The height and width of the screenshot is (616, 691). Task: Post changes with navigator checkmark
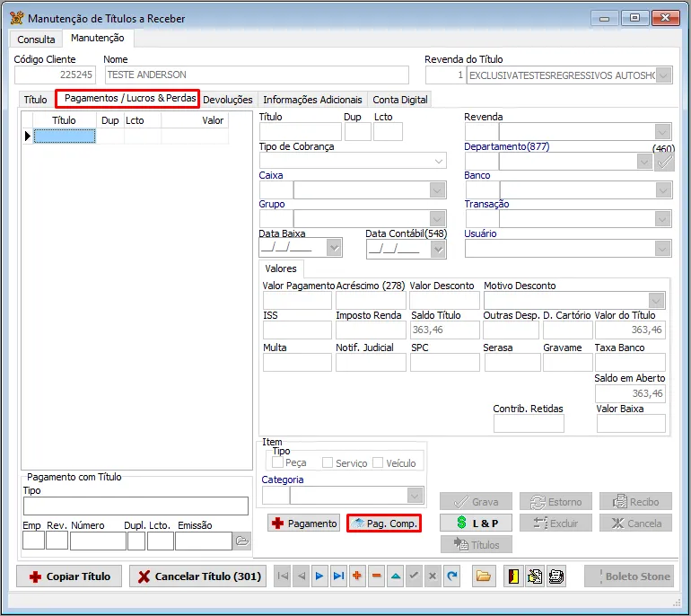[414, 576]
